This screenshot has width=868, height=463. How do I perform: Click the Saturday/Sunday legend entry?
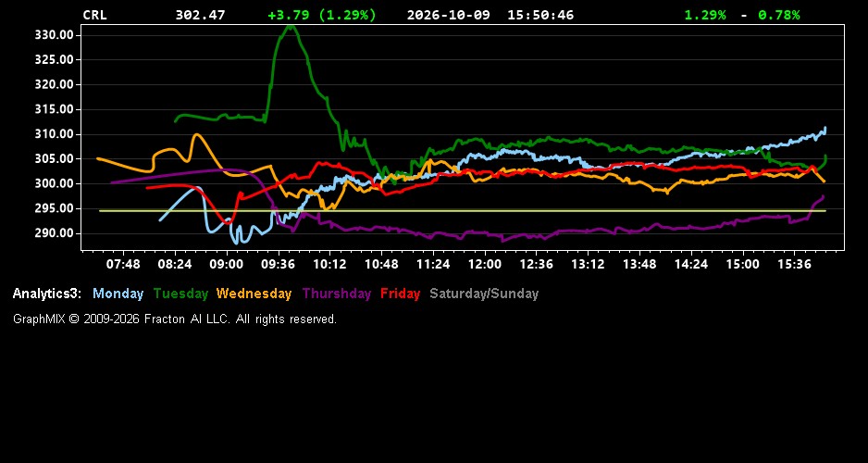(484, 294)
